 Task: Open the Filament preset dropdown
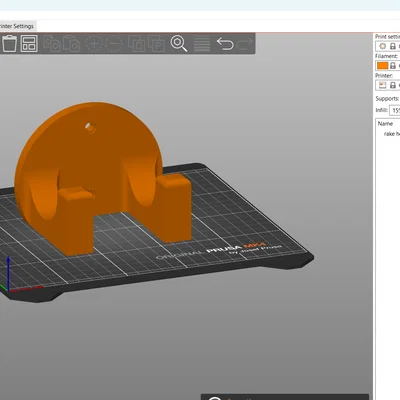coord(387,66)
